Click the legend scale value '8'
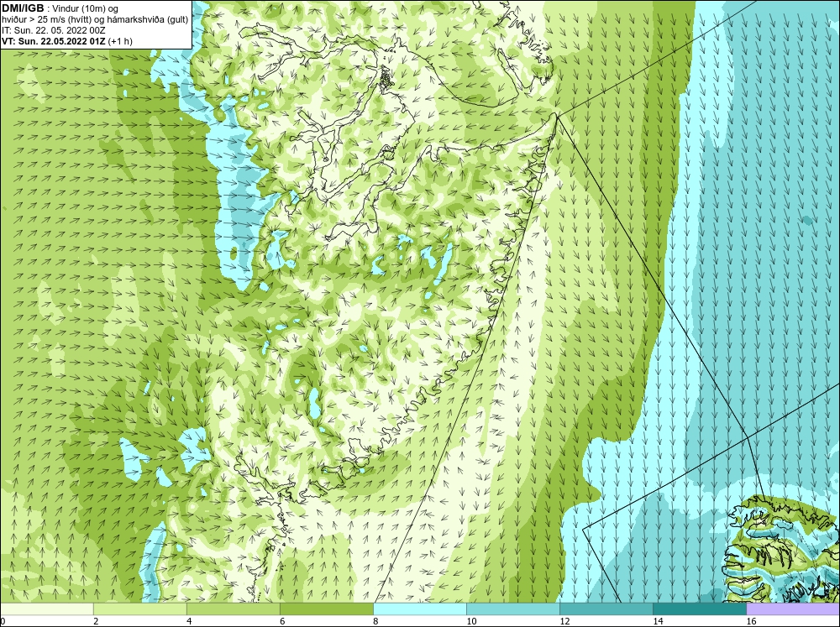 pos(375,621)
